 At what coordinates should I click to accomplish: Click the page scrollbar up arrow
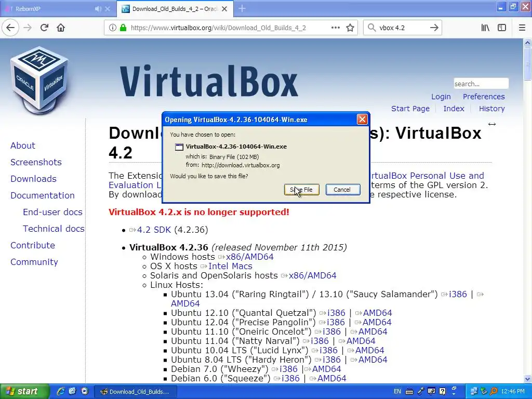point(527,43)
